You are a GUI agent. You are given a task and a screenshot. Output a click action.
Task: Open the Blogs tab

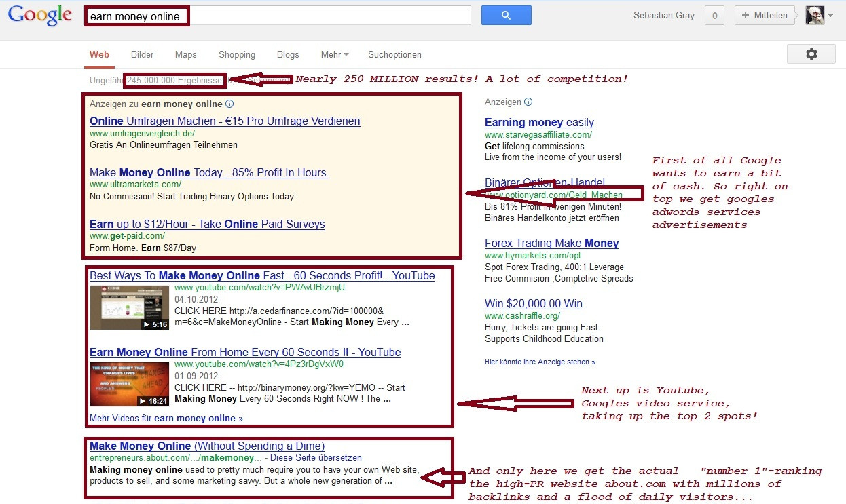click(288, 54)
